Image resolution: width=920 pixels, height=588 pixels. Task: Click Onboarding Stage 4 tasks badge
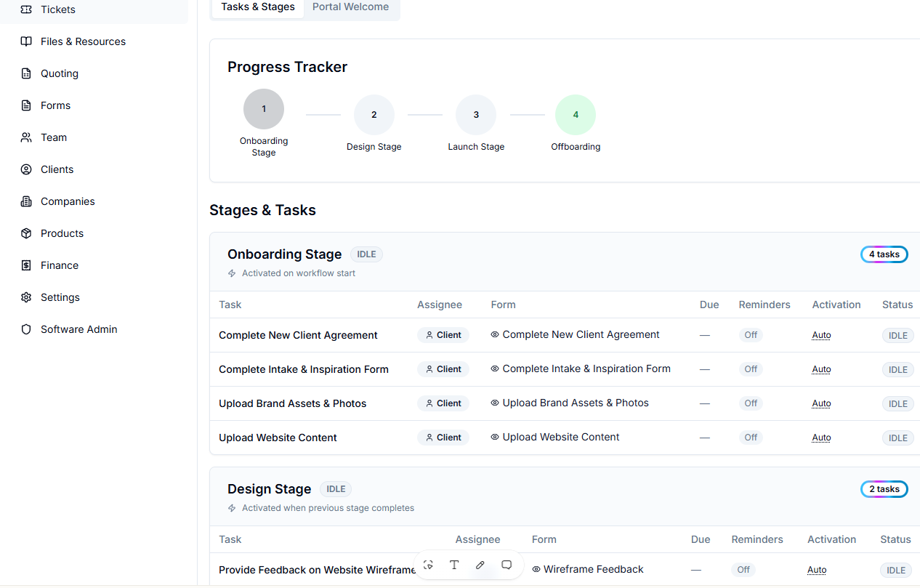(884, 254)
